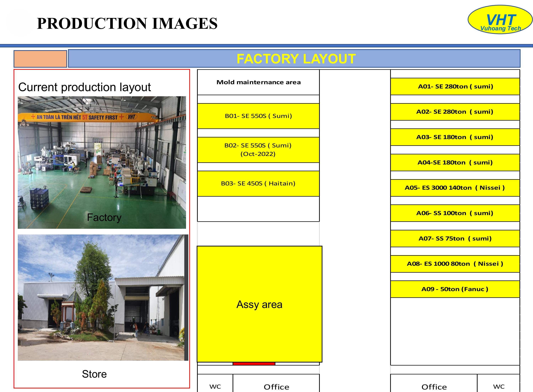The image size is (533, 392).
Task: Click the PRODUCTION IMAGES title text
Action: 127,23
